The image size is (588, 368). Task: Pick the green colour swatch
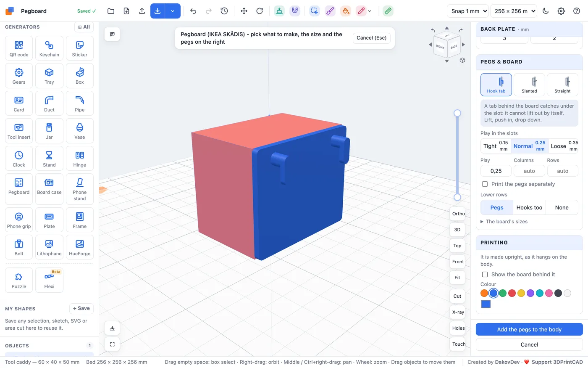pos(503,293)
